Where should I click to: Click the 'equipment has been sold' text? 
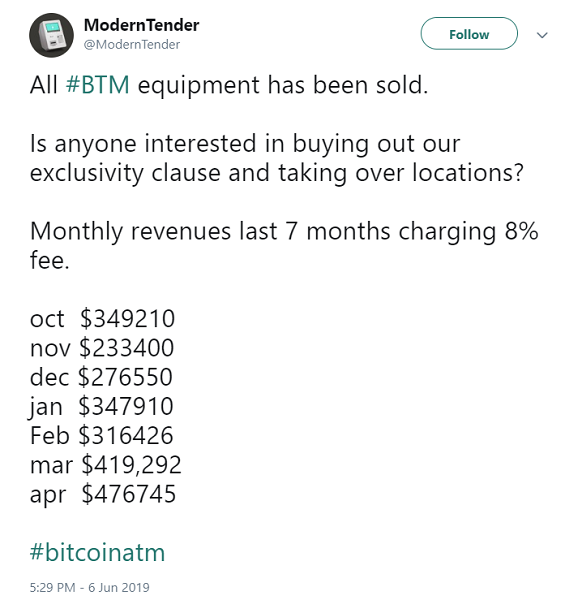click(283, 85)
